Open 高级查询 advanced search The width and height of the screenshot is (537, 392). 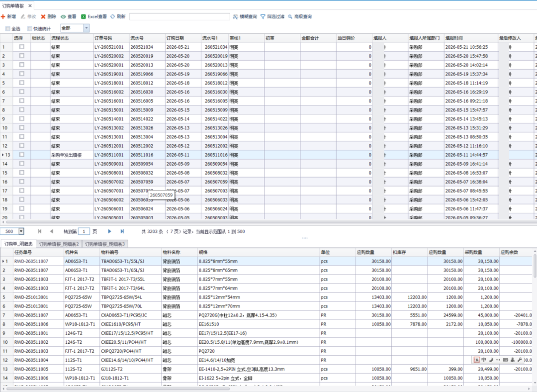(x=300, y=16)
